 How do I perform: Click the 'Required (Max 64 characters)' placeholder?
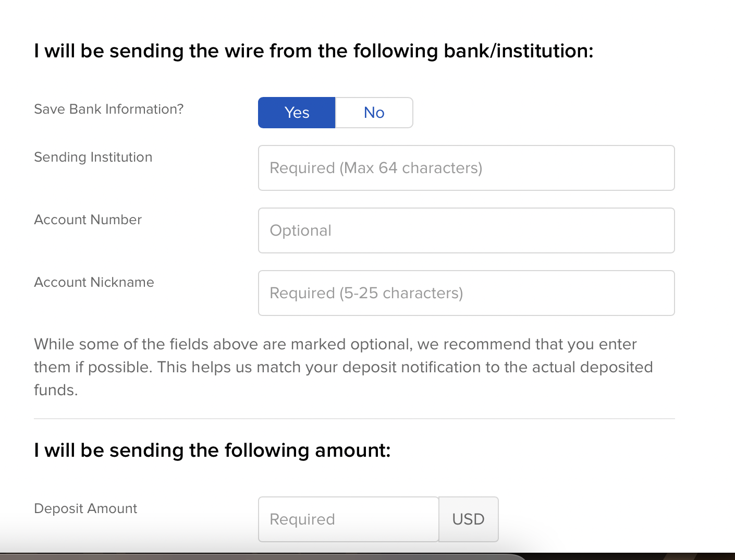point(376,168)
